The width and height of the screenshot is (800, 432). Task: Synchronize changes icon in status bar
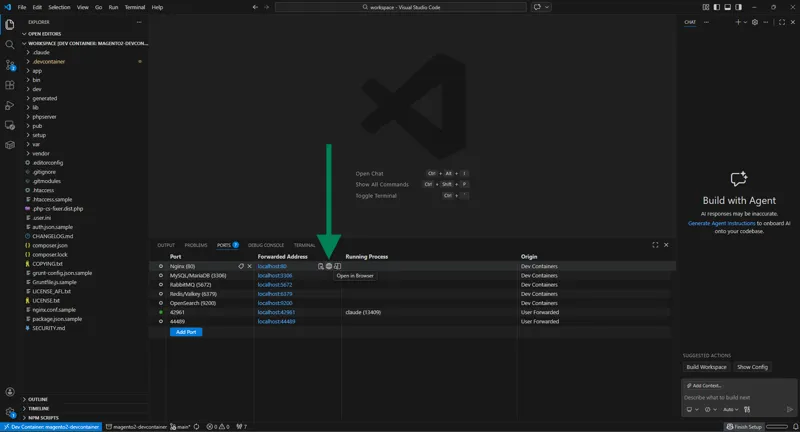[196, 427]
